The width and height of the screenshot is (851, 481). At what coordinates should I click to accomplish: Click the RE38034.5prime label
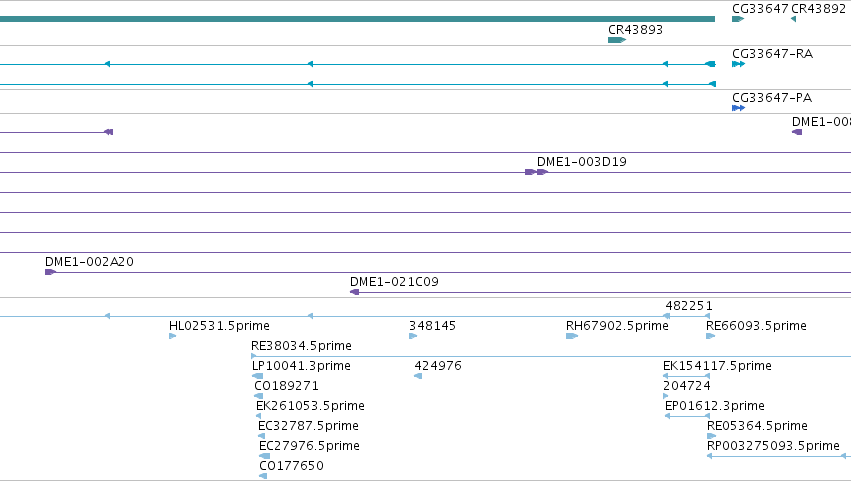coord(301,346)
